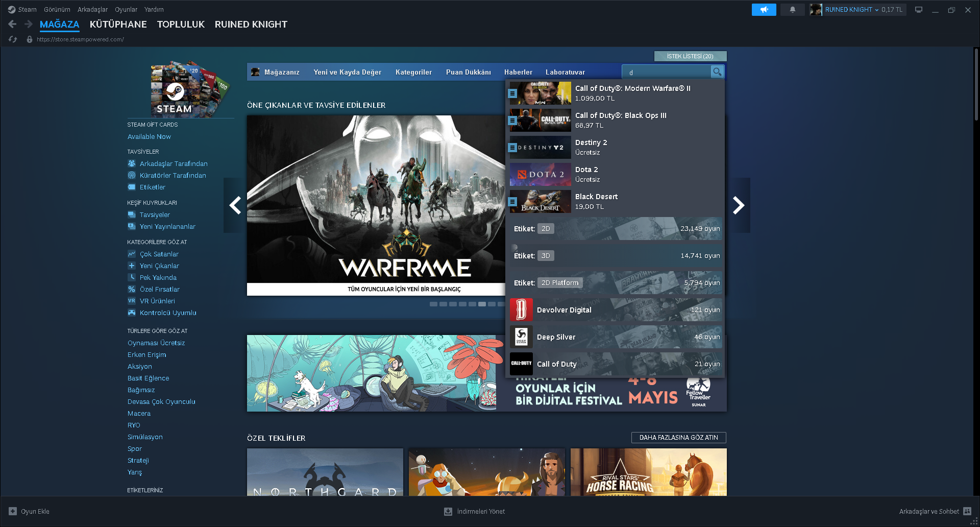Show previous featured carousel item
The height and width of the screenshot is (527, 980).
[x=235, y=205]
